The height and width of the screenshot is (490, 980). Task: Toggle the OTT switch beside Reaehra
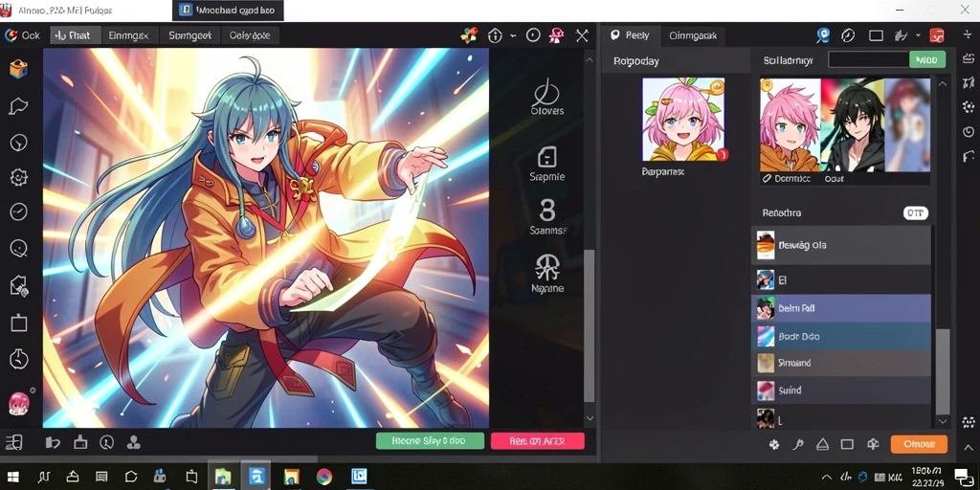(916, 213)
